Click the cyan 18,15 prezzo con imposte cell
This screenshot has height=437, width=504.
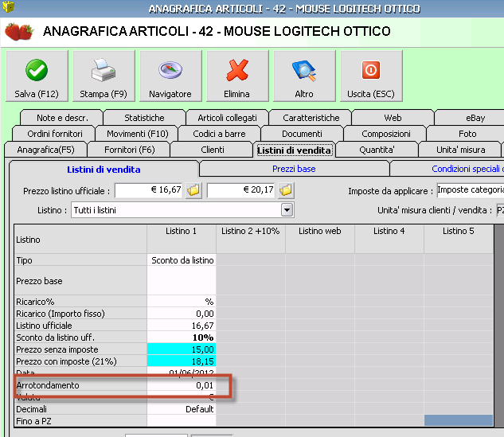coord(182,361)
